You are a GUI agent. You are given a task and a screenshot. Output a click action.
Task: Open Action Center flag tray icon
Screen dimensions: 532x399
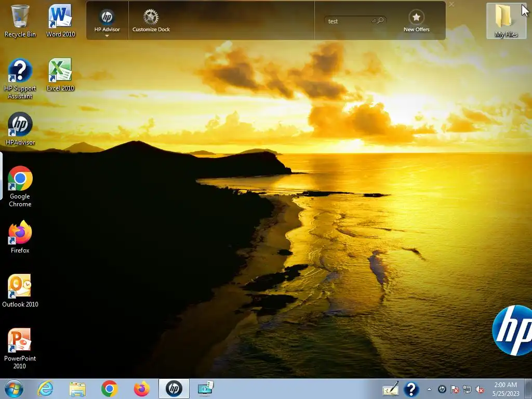coord(455,389)
